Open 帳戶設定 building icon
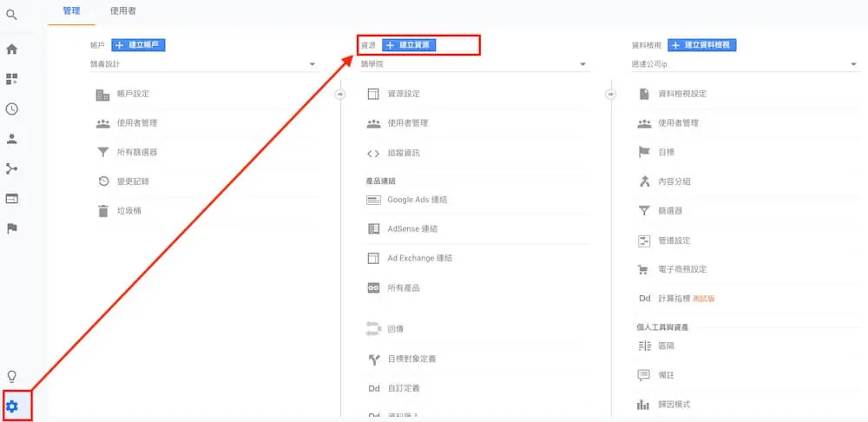This screenshot has width=868, height=422. [103, 95]
